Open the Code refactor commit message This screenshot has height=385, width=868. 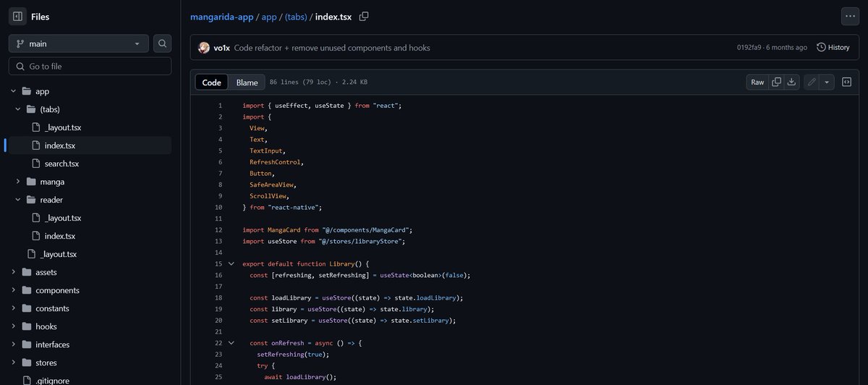point(332,48)
